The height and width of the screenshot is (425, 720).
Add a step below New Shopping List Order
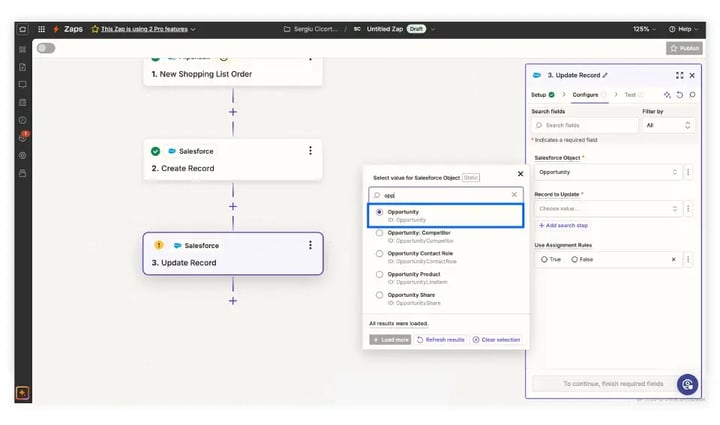pyautogui.click(x=233, y=112)
